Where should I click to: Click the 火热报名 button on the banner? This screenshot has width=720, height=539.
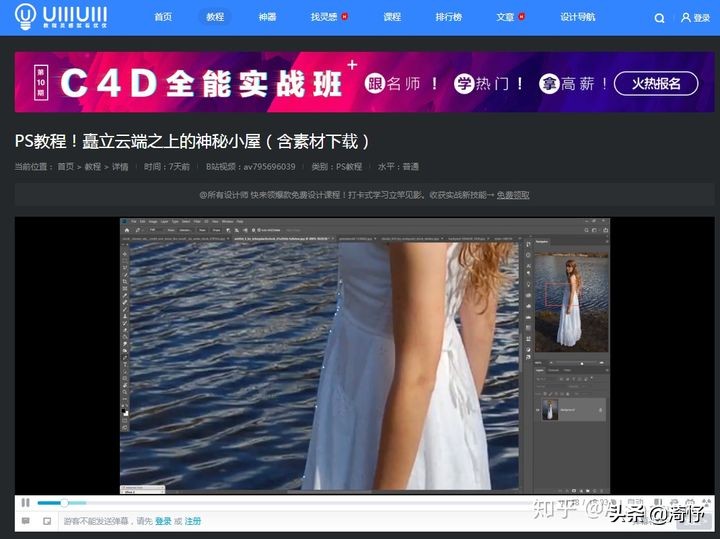[656, 84]
